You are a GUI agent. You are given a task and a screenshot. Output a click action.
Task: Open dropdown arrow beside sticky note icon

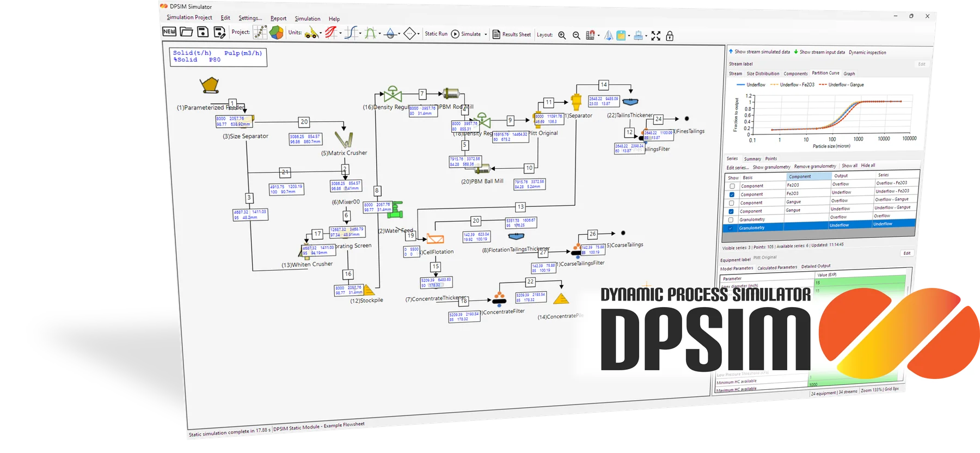point(629,36)
